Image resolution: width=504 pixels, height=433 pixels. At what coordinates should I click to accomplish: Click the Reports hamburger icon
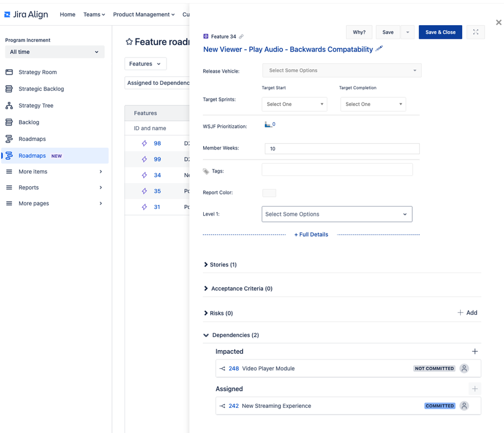[9, 187]
